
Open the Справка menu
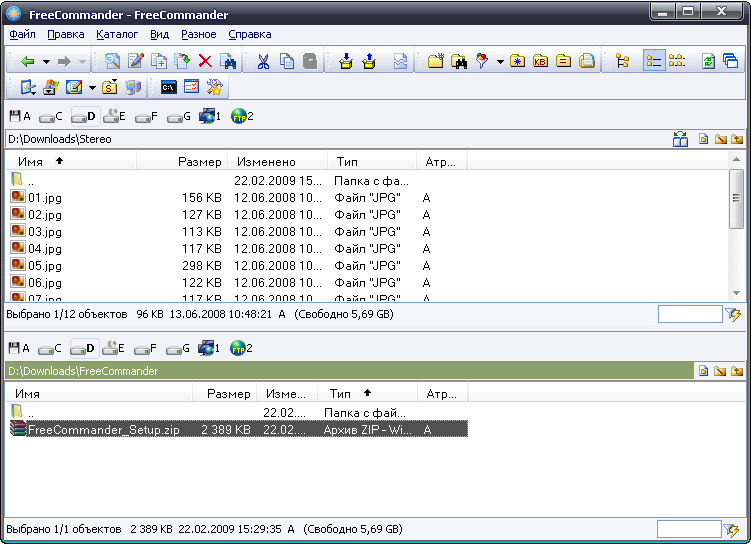(250, 34)
